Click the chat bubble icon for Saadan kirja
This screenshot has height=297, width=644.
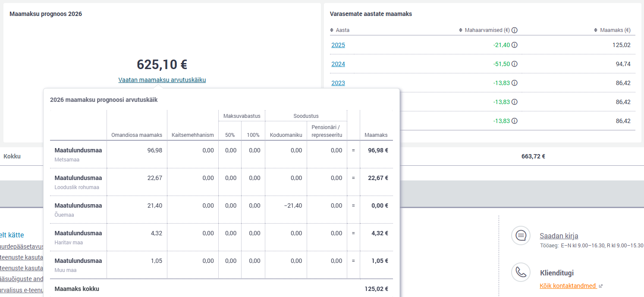click(x=521, y=236)
